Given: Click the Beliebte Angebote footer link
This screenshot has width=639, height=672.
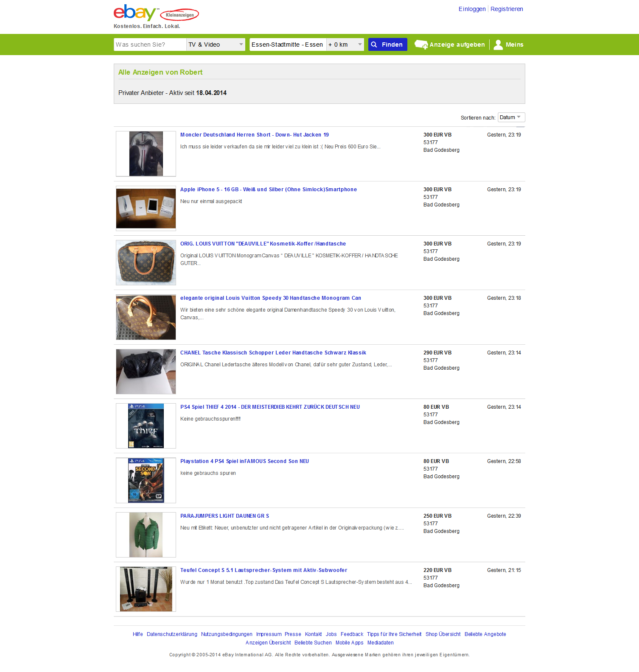Looking at the screenshot, I should (x=485, y=634).
